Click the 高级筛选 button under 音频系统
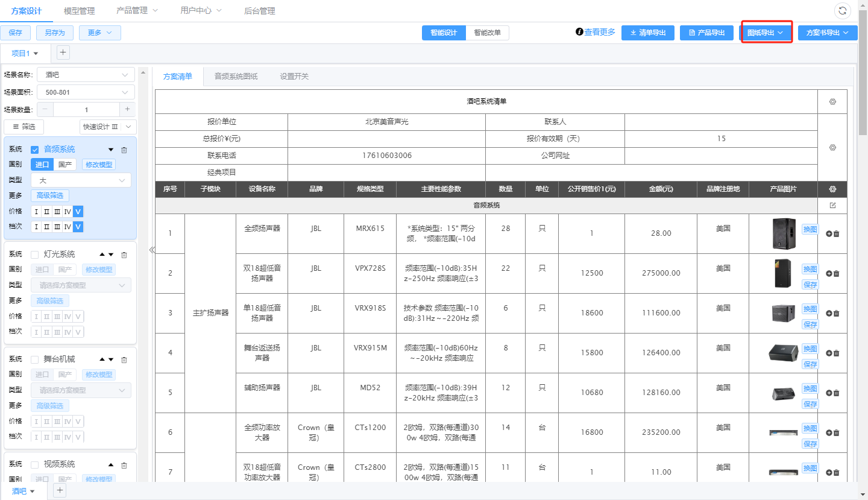This screenshot has height=500, width=868. click(50, 195)
